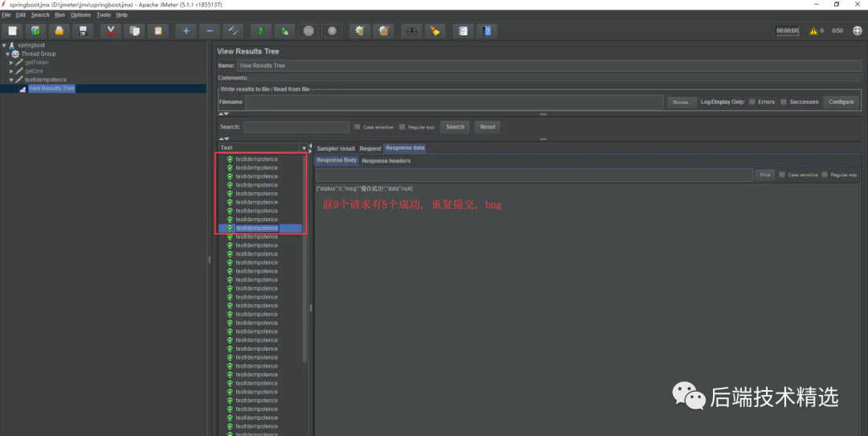868x436 pixels.
Task: Click the springboot test plan flask icon
Action: pos(11,45)
